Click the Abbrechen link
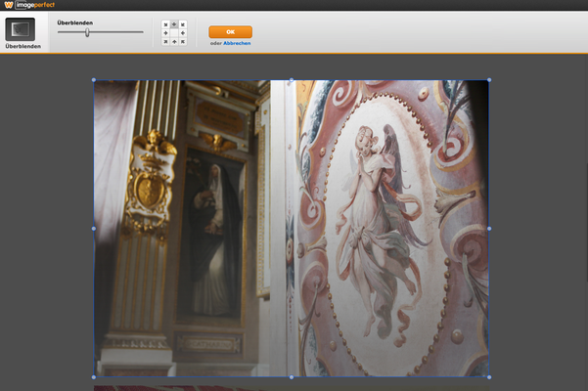This screenshot has height=391, width=588. (237, 43)
